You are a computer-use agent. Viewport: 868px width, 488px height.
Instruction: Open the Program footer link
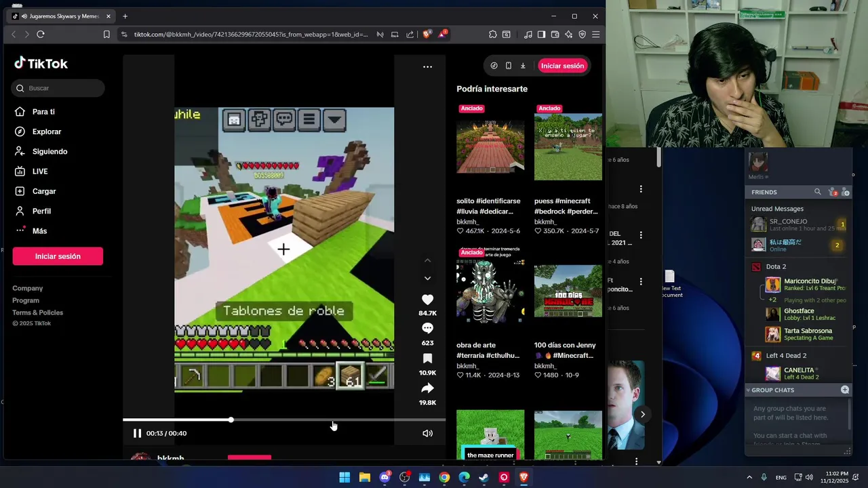click(x=26, y=300)
